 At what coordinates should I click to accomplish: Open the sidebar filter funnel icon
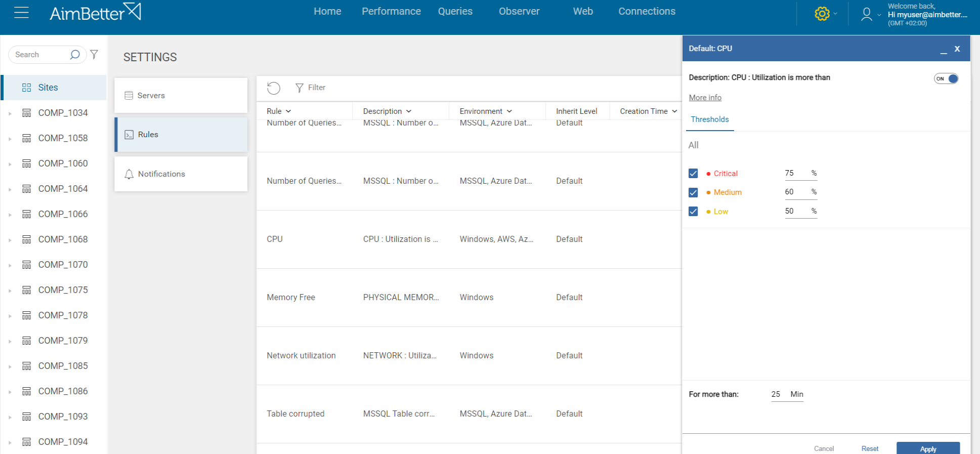pos(94,54)
